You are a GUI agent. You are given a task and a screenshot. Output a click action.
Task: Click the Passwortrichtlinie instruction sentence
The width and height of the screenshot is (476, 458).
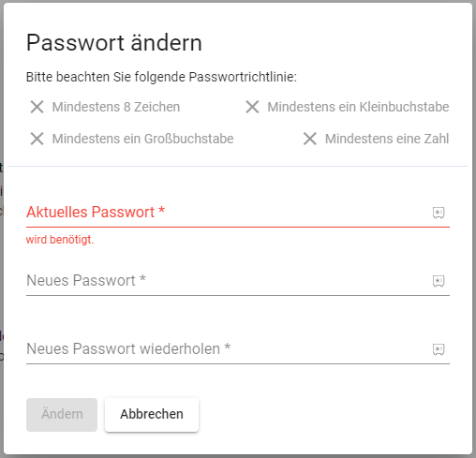(x=161, y=77)
